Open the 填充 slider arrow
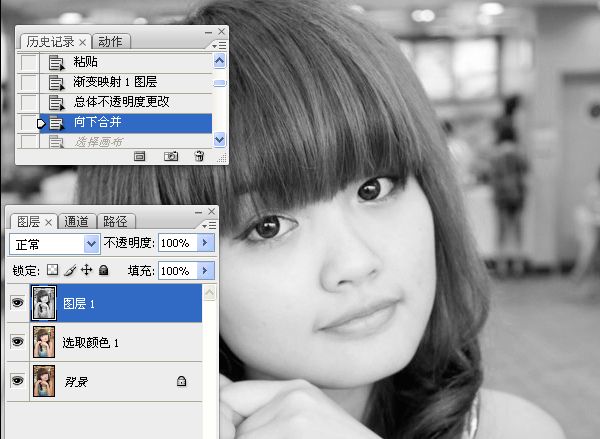 click(205, 271)
